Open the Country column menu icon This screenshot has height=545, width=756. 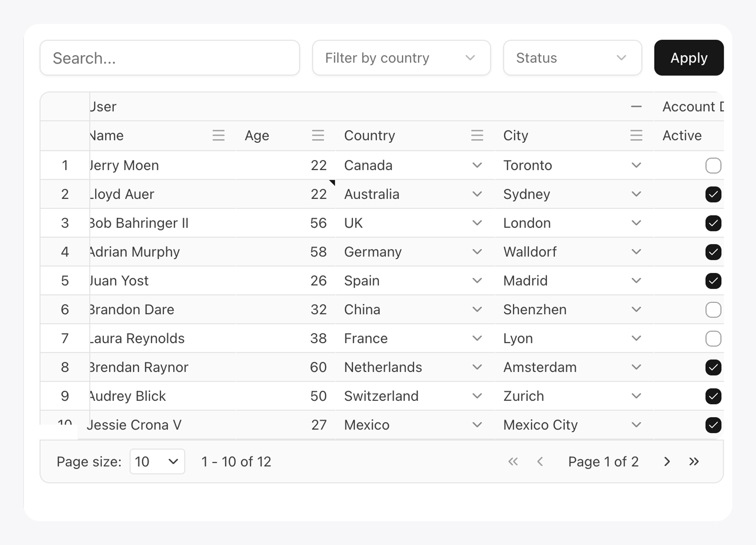pyautogui.click(x=477, y=135)
